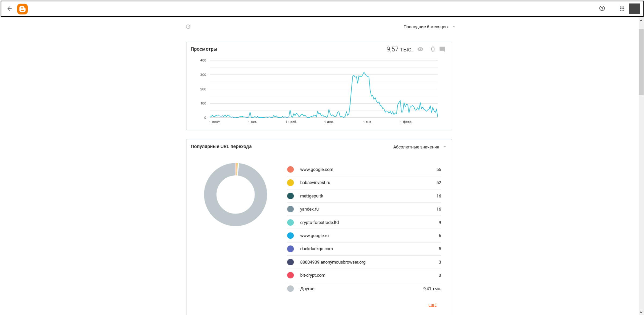
Task: Click the page scrollbar down arrow
Action: pos(641,312)
